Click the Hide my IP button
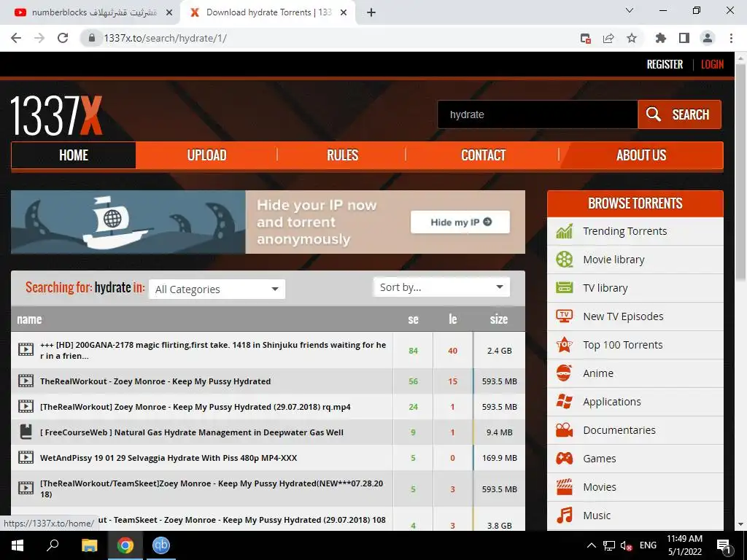 [x=460, y=222]
